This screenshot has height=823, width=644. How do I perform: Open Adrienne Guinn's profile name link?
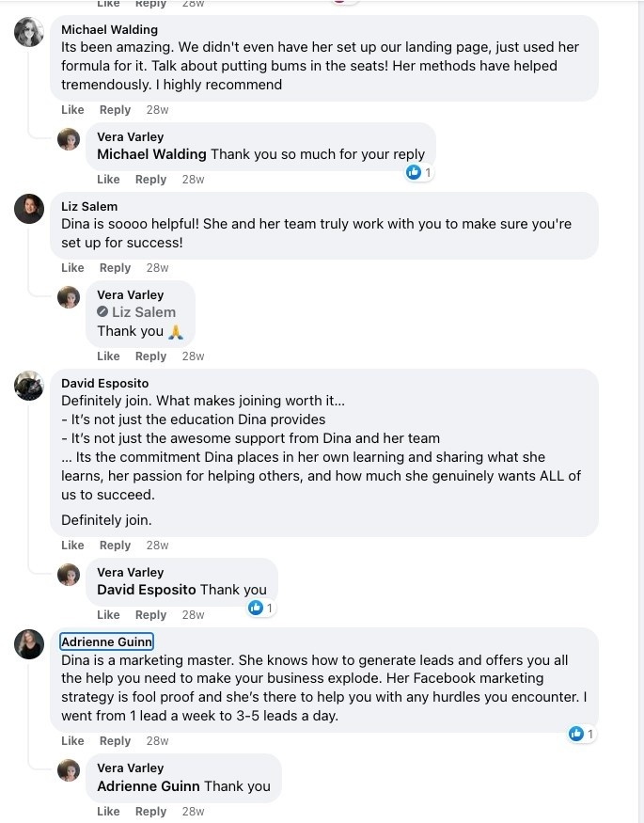click(x=106, y=642)
